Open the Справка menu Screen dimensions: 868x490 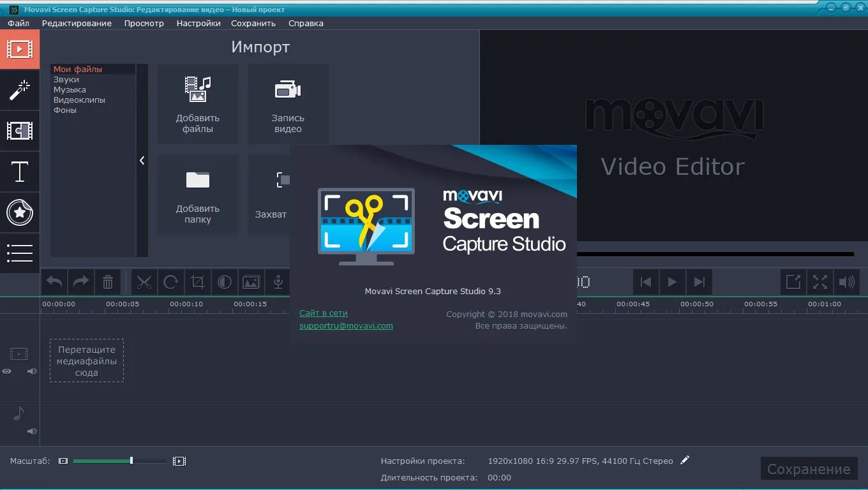(306, 23)
